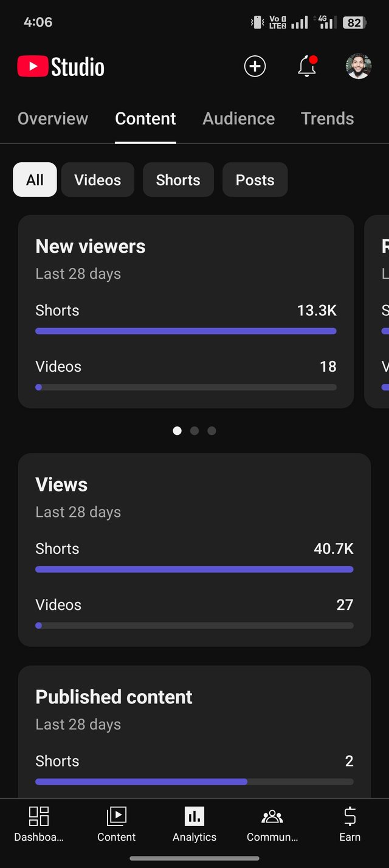
Task: Filter analytics by Shorts chip
Action: click(x=178, y=180)
